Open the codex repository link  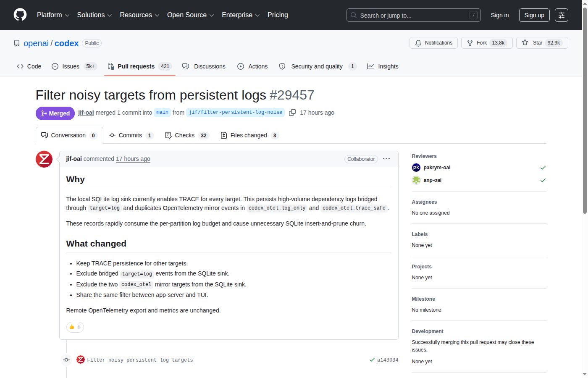pos(66,43)
